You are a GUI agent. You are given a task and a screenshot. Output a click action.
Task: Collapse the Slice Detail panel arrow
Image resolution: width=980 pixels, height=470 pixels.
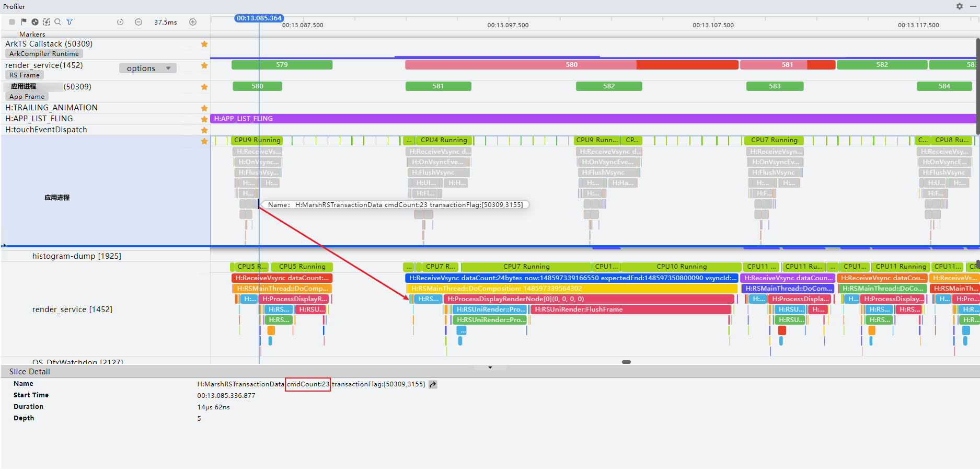pyautogui.click(x=490, y=368)
